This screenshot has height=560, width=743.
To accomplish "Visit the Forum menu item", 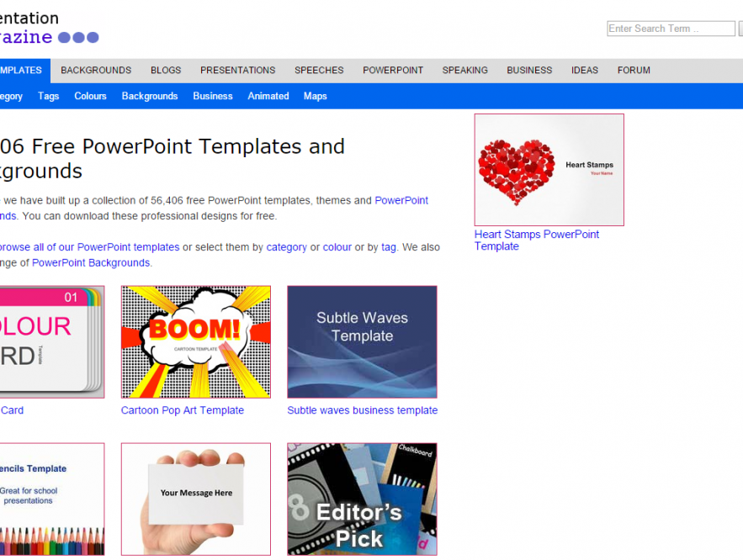I will [x=634, y=71].
